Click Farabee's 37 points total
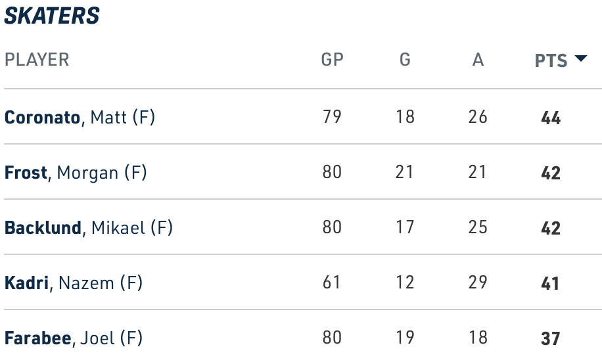 [551, 339]
